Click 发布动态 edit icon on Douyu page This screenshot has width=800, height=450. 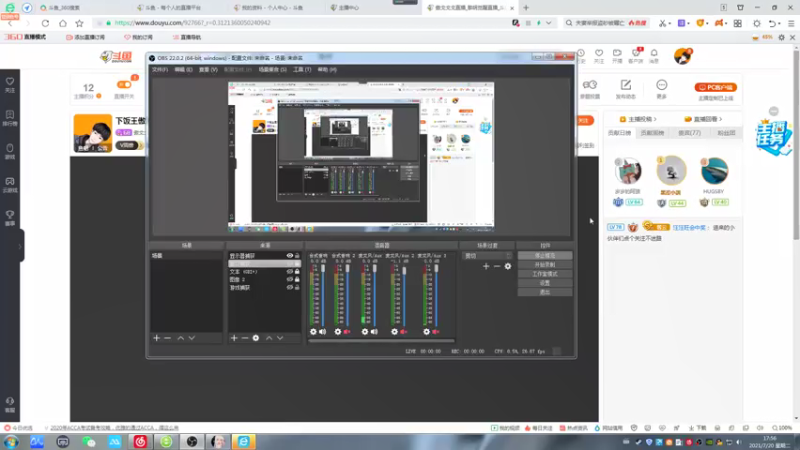point(626,85)
